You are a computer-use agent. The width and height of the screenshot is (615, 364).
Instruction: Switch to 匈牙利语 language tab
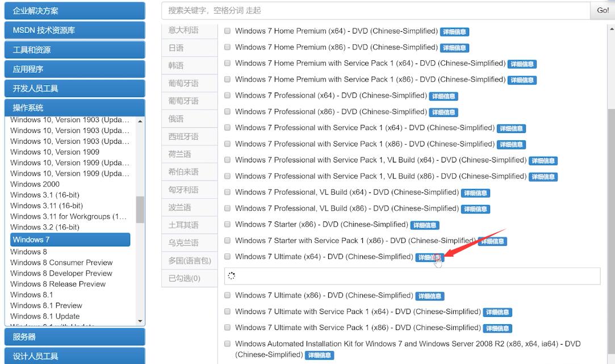click(x=190, y=190)
